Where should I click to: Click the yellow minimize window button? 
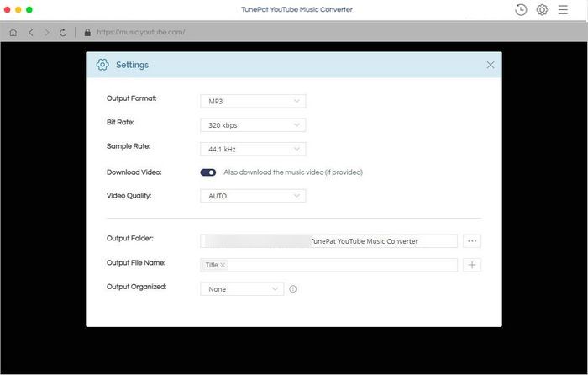point(18,10)
